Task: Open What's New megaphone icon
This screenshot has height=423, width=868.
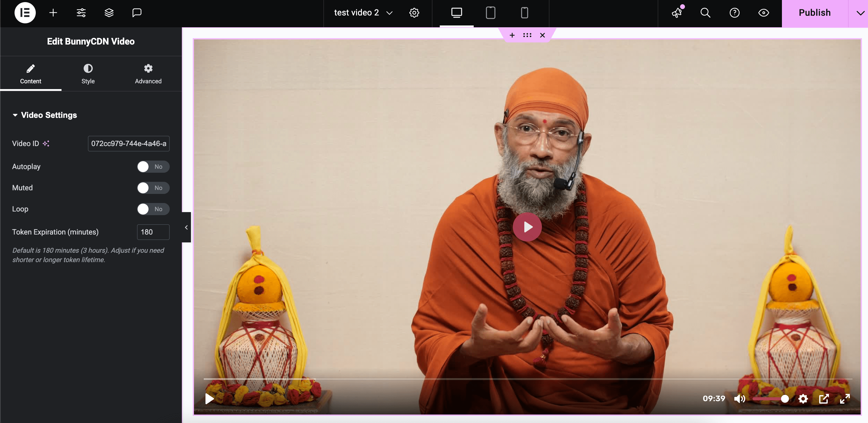Action: click(677, 13)
